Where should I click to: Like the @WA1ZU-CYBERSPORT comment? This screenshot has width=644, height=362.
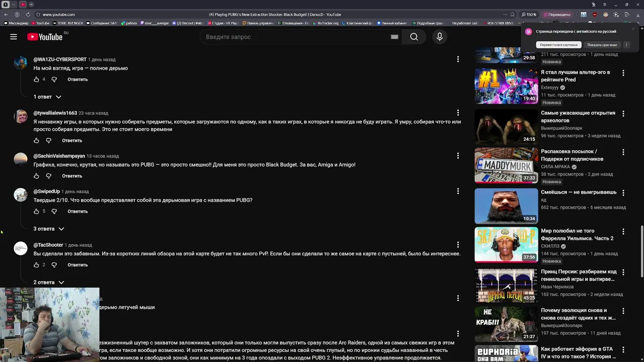pyautogui.click(x=36, y=79)
